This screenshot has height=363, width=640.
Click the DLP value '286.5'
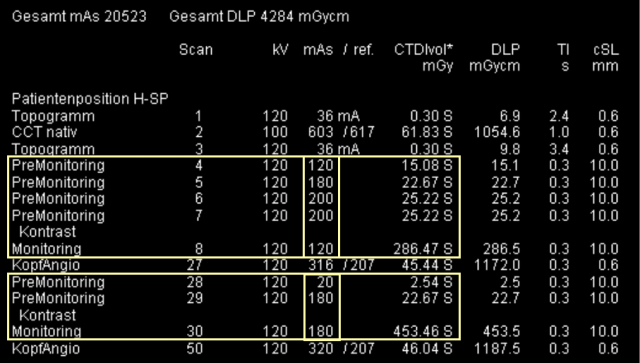click(x=502, y=249)
